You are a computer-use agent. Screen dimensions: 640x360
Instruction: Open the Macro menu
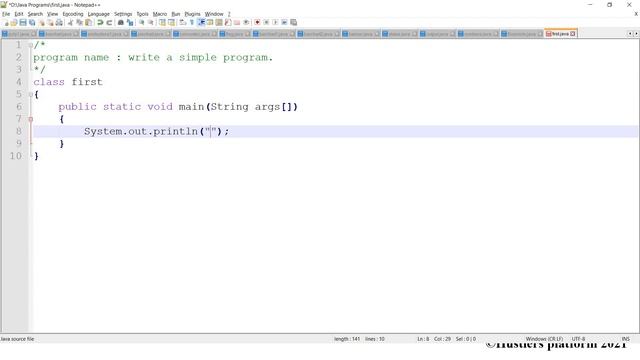coord(160,14)
